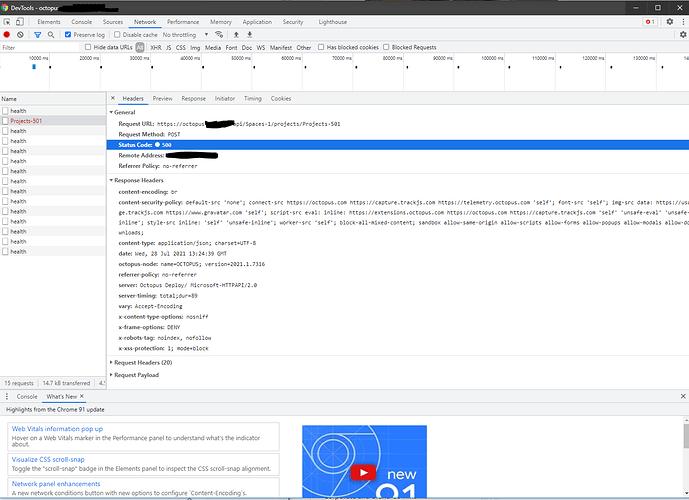Select the highlighted Status Code row
This screenshot has height=500, width=689.
coord(398,145)
